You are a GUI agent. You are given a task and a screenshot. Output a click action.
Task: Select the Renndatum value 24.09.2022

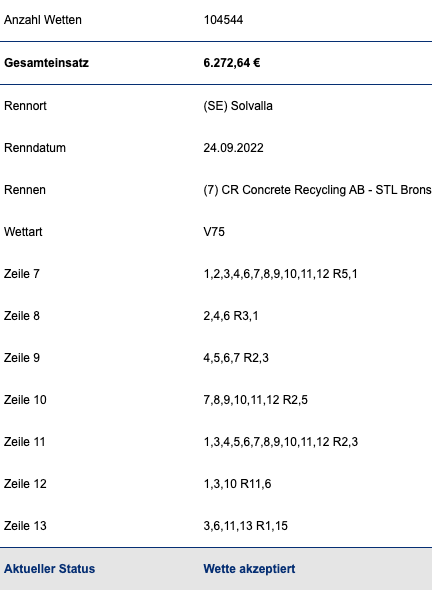(x=233, y=148)
